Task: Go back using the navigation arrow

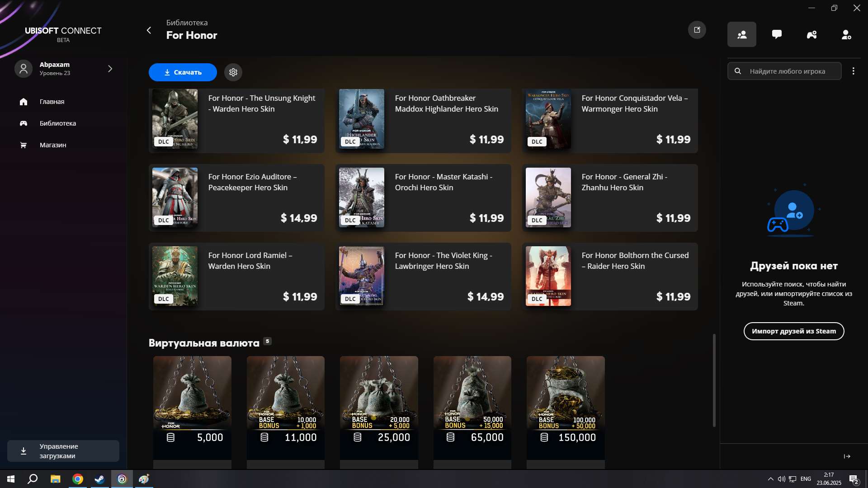Action: click(149, 30)
